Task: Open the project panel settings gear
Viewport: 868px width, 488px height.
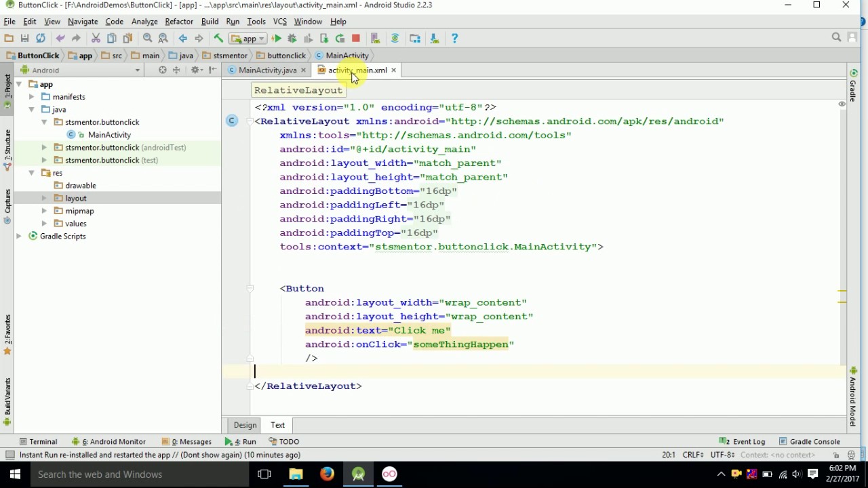Action: pyautogui.click(x=196, y=70)
